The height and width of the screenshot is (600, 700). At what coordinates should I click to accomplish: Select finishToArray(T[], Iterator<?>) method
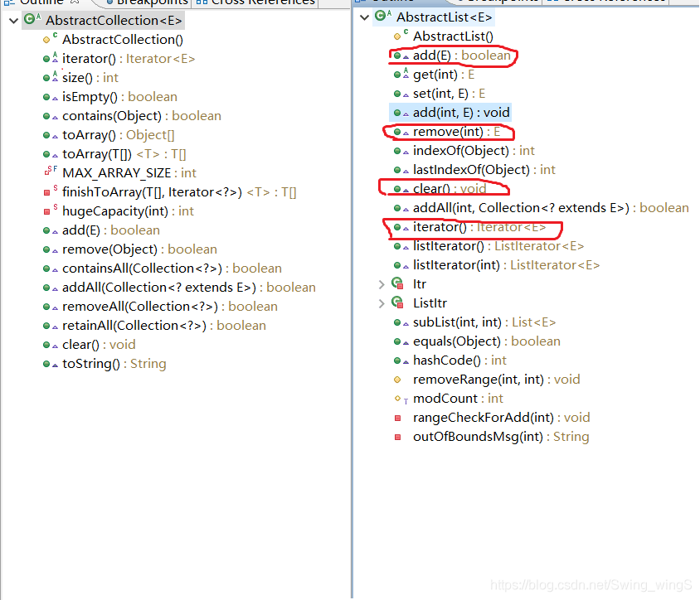coord(179,192)
